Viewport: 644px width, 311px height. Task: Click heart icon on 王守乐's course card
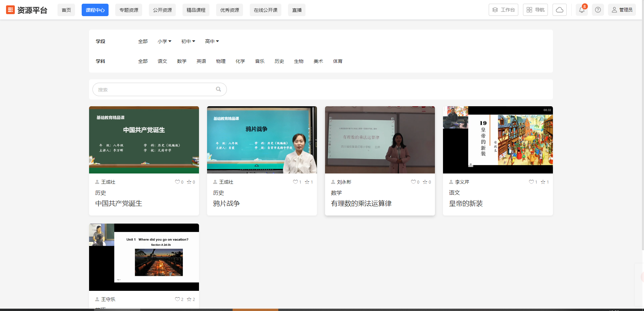177,299
